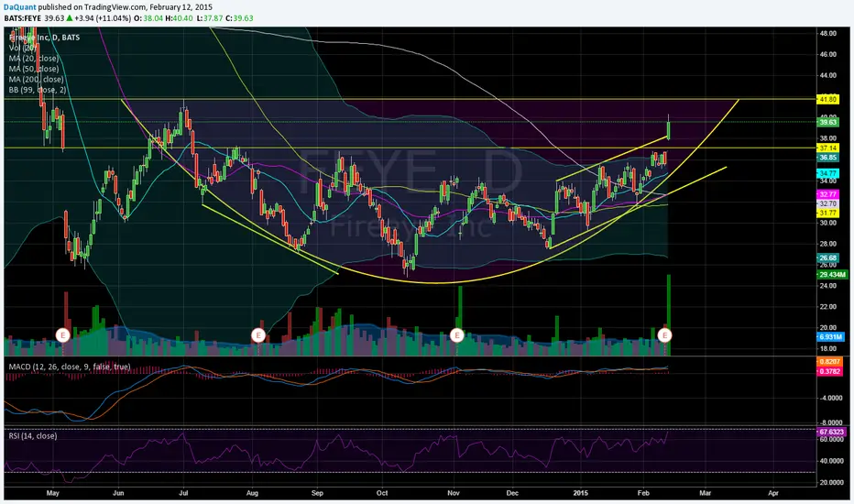854x504 pixels.
Task: Click the 40.0000 RSI axis tick
Action: (832, 461)
